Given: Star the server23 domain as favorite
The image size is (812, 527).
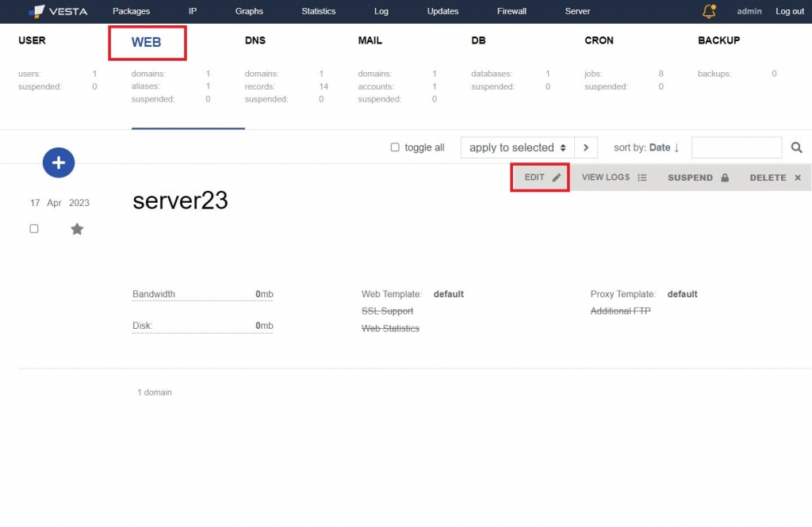Looking at the screenshot, I should [77, 229].
